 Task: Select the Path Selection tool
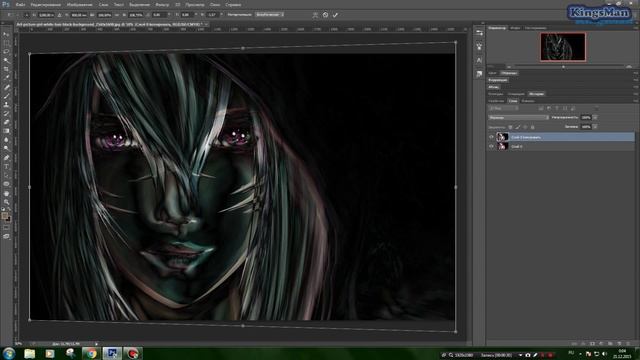6,175
